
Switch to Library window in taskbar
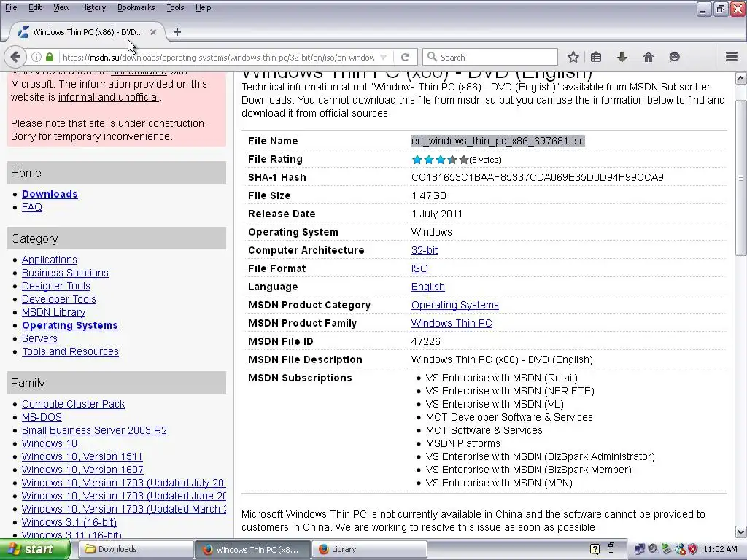pos(368,550)
